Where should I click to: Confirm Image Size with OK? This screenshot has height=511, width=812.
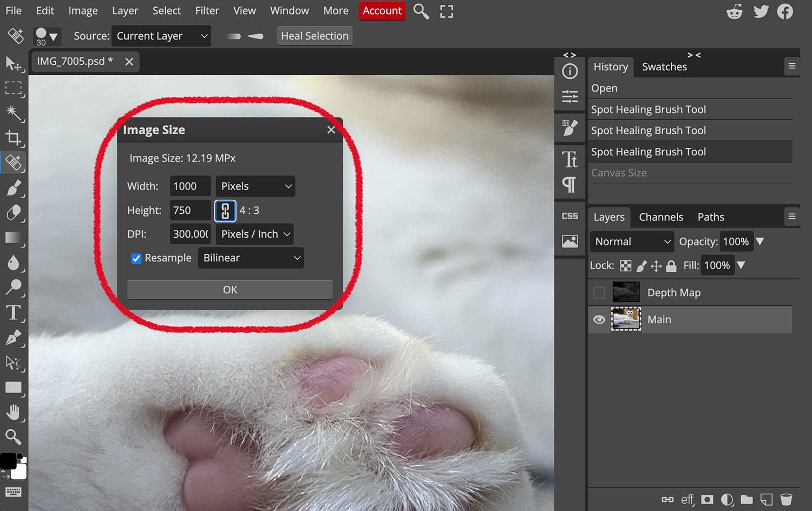click(230, 290)
